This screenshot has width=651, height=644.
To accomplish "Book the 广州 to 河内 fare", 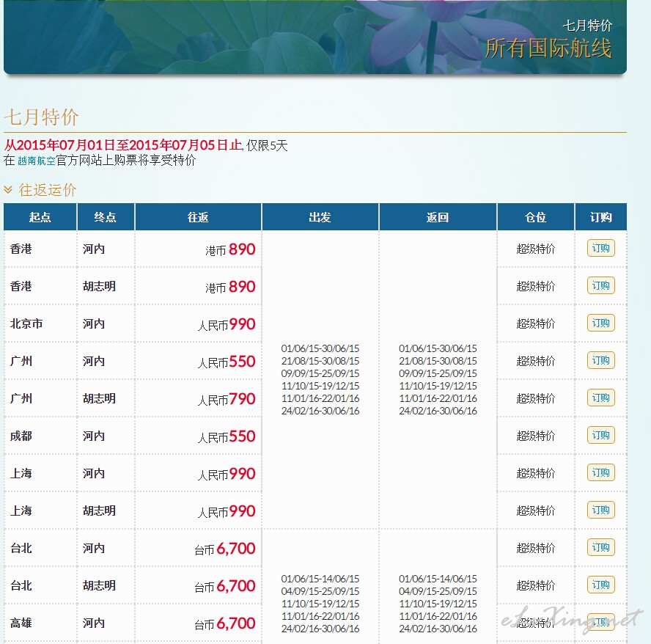I will tap(600, 360).
